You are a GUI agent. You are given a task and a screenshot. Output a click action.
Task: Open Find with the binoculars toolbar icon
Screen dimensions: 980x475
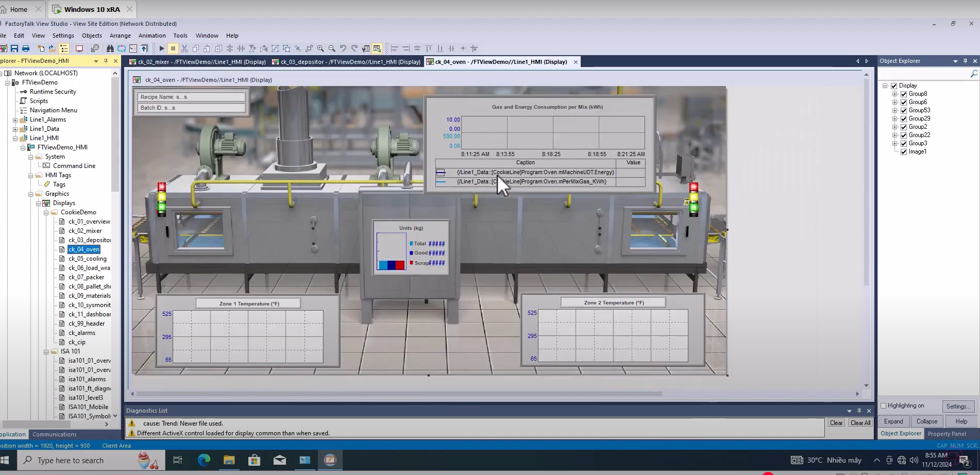110,48
